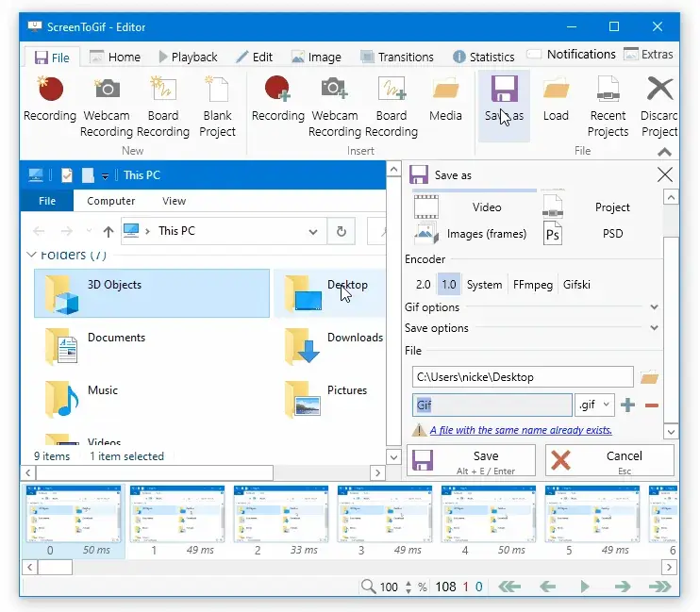Click the file name field containing Gif

coord(492,405)
